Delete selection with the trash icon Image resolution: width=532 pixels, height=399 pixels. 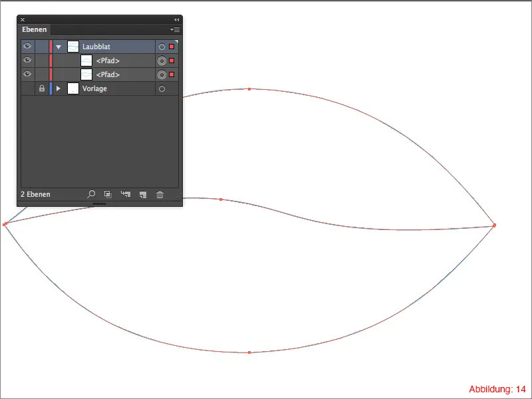click(x=160, y=194)
